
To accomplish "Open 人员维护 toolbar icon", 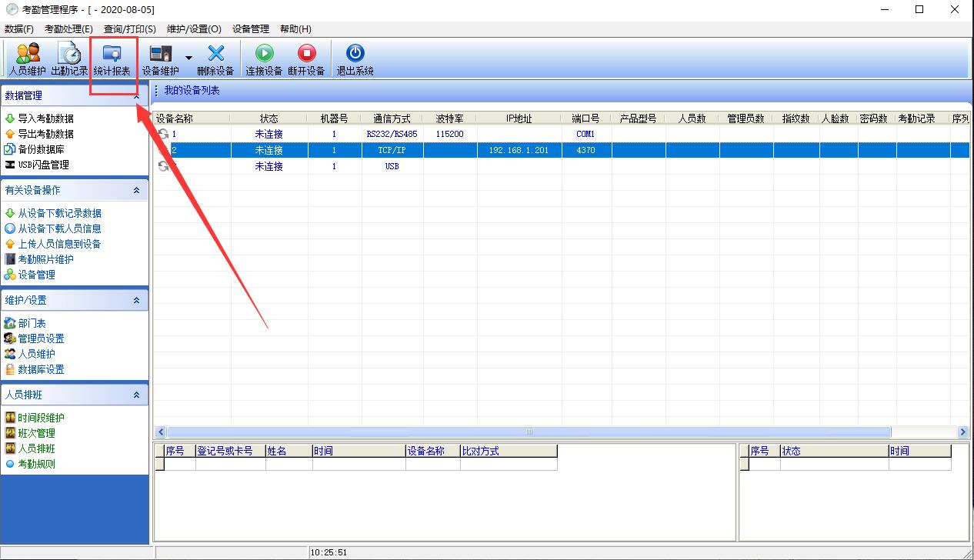I will pyautogui.click(x=28, y=58).
